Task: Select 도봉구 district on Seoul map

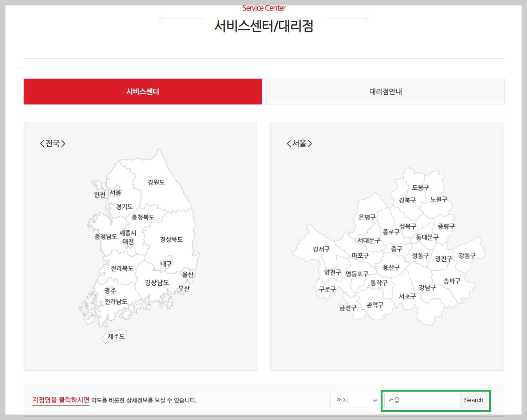Action: click(x=420, y=188)
